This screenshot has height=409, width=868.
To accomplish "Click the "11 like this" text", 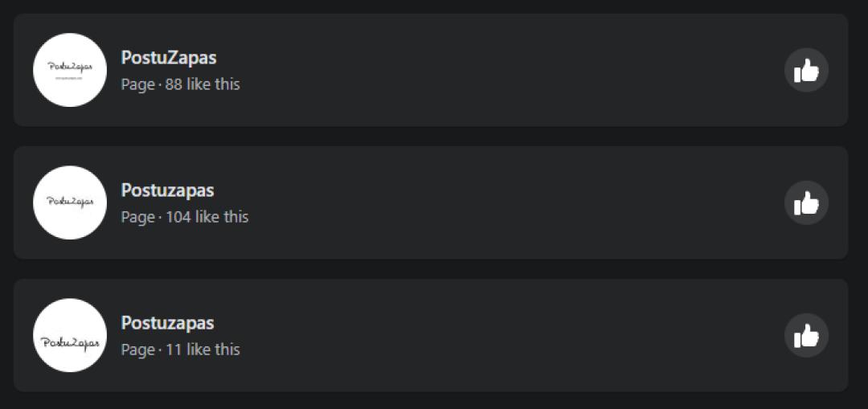I will (x=203, y=350).
